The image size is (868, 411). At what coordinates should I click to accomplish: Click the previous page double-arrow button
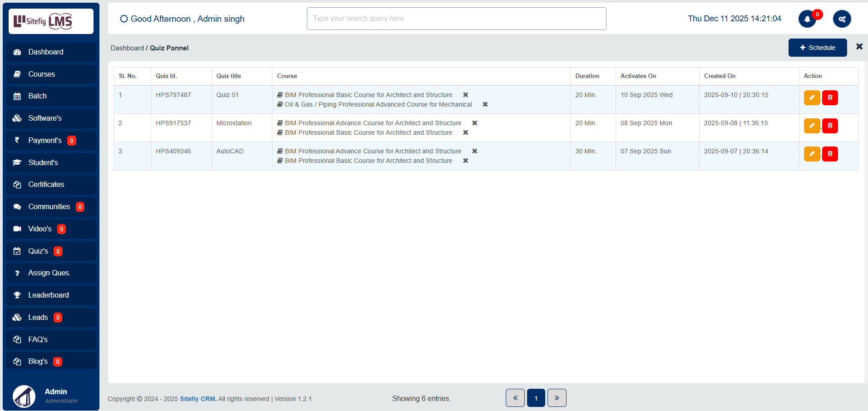(x=515, y=398)
